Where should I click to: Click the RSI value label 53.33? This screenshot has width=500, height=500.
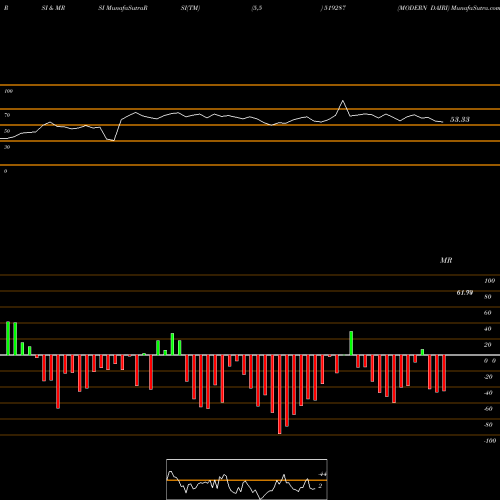click(460, 120)
